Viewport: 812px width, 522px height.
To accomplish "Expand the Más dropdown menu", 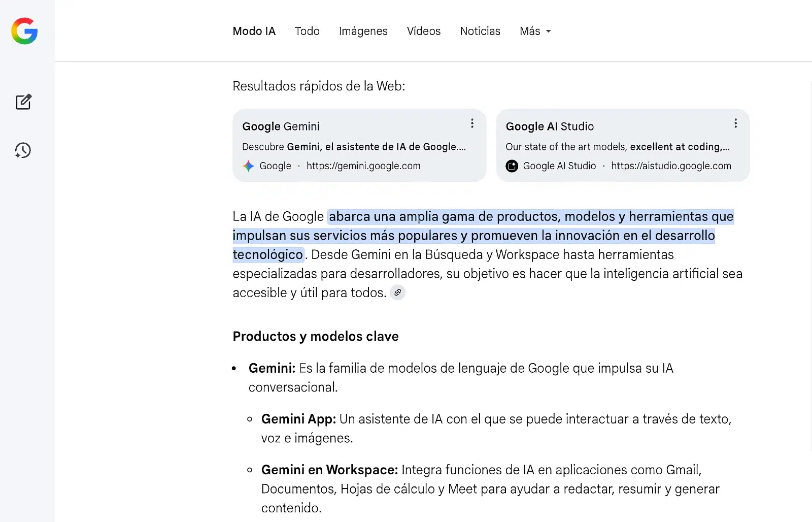I will (x=535, y=31).
